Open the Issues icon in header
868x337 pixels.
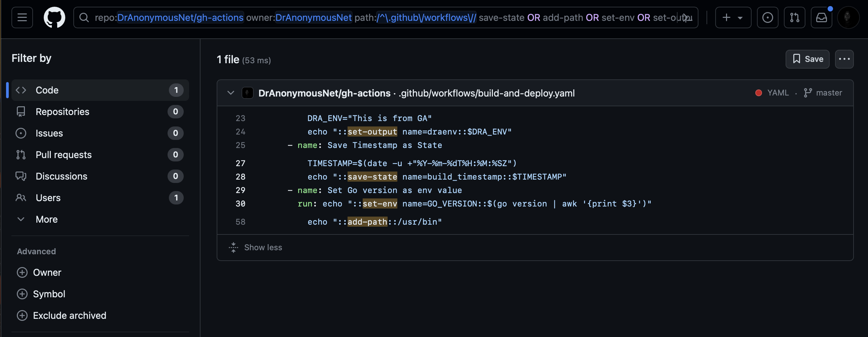tap(767, 17)
